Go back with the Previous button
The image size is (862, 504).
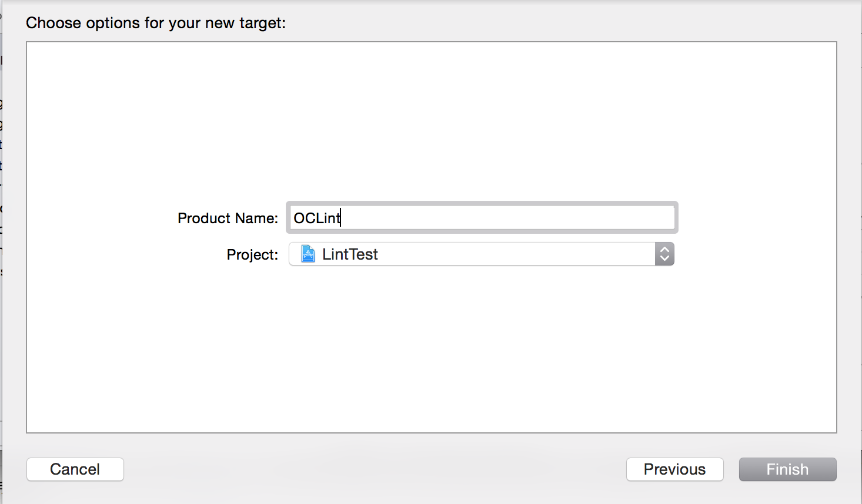(674, 469)
